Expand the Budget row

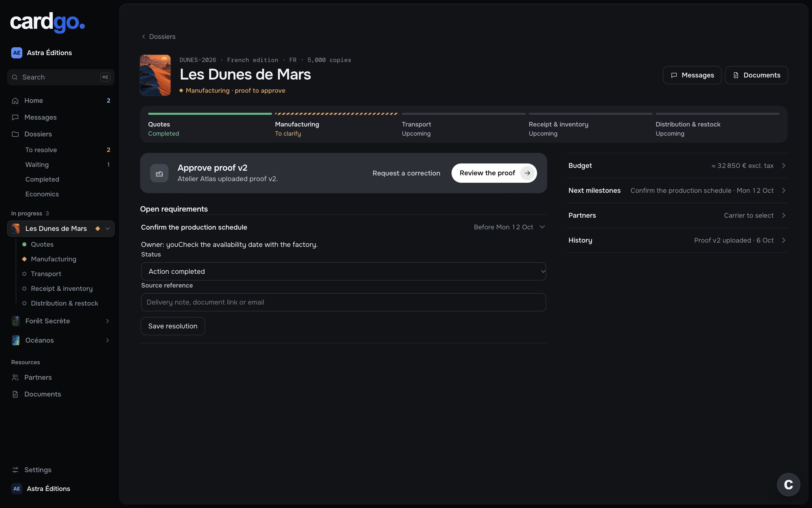tap(678, 166)
